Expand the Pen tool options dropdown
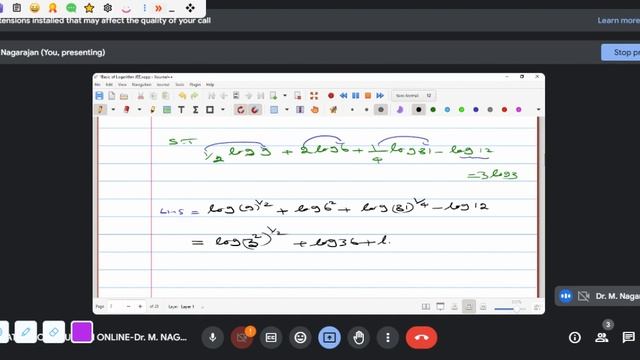640x360 pixels. pyautogui.click(x=113, y=109)
